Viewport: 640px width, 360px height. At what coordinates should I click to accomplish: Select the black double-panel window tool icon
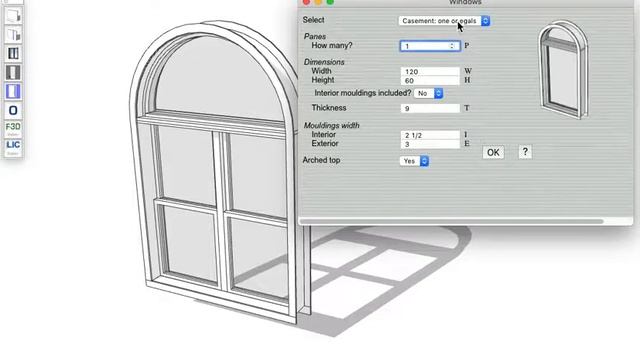(13, 53)
